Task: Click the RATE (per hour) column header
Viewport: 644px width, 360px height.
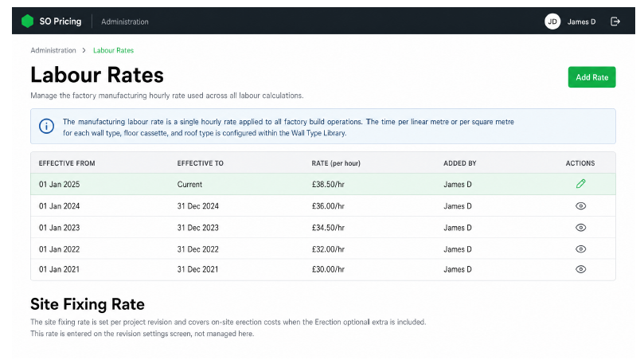Action: (x=336, y=163)
